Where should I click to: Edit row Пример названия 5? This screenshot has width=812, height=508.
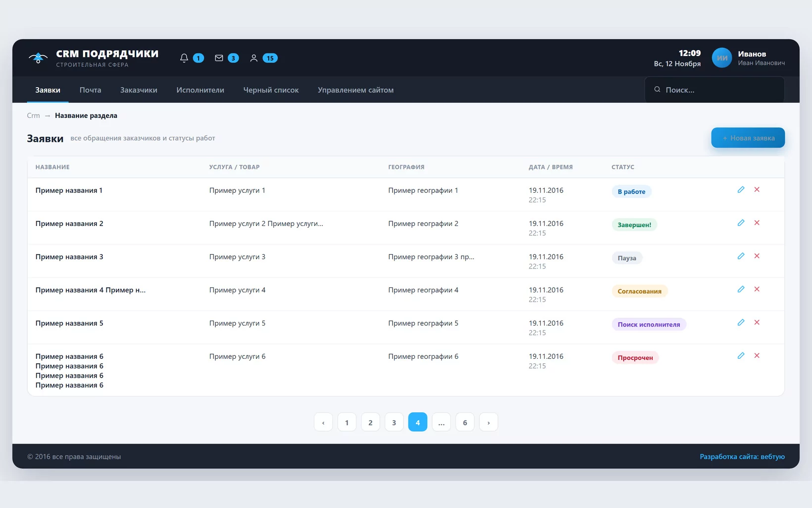(741, 322)
